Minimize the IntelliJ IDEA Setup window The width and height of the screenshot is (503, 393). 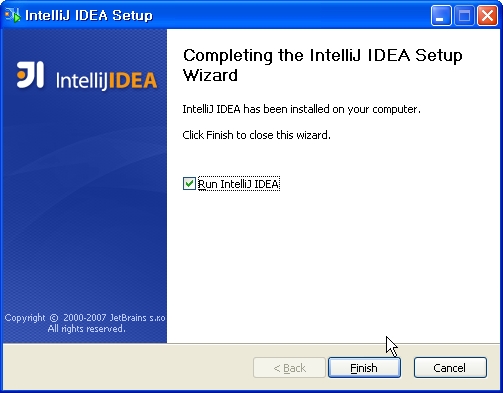pos(441,15)
